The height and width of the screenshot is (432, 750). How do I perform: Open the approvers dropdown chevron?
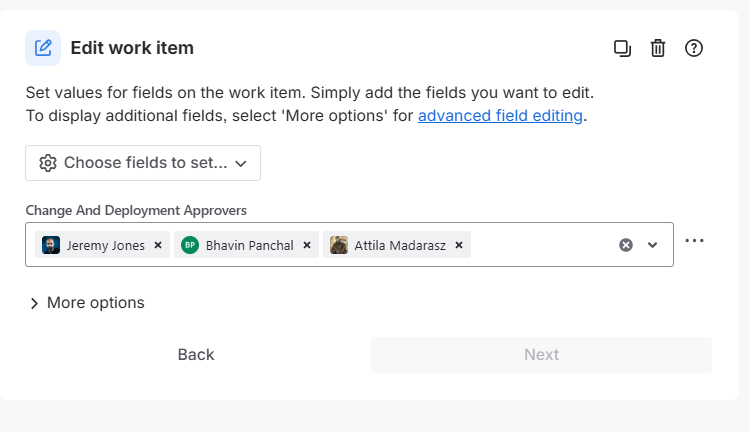(x=653, y=245)
